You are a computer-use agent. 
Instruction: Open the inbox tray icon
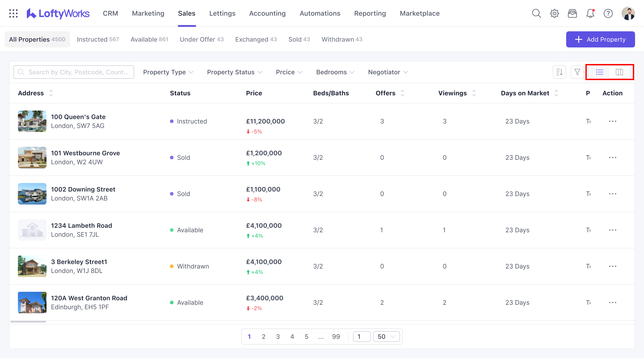[572, 13]
